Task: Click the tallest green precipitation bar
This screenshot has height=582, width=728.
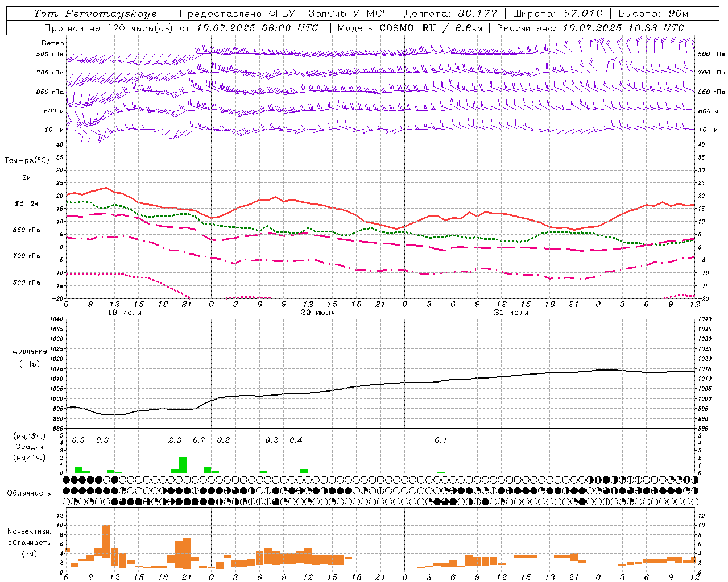Action: click(183, 465)
